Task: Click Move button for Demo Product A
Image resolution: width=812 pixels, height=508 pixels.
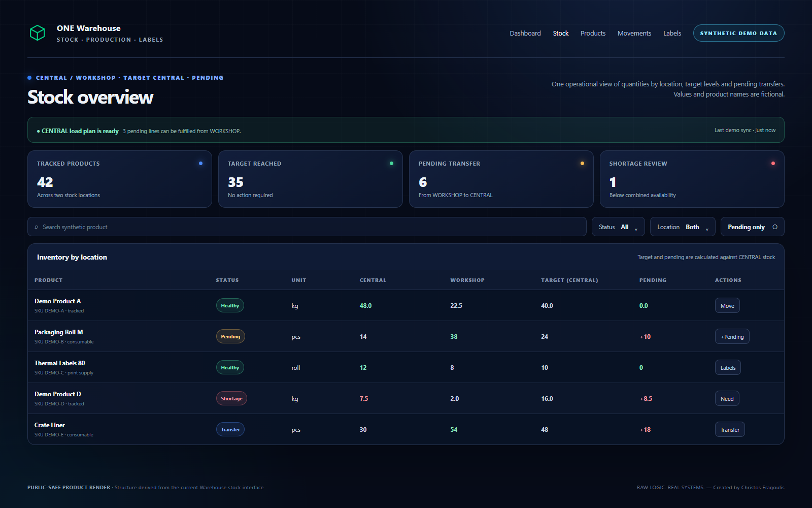Action: pyautogui.click(x=727, y=306)
